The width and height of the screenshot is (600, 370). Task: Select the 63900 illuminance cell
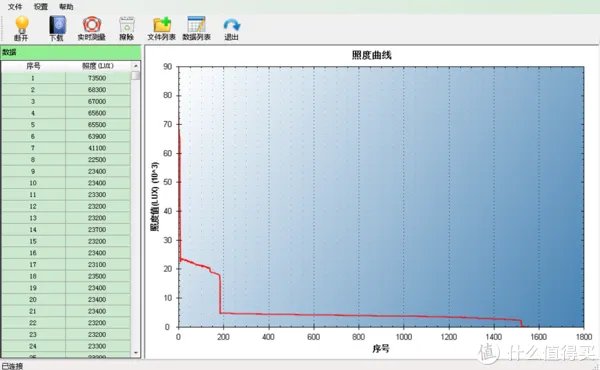point(97,136)
